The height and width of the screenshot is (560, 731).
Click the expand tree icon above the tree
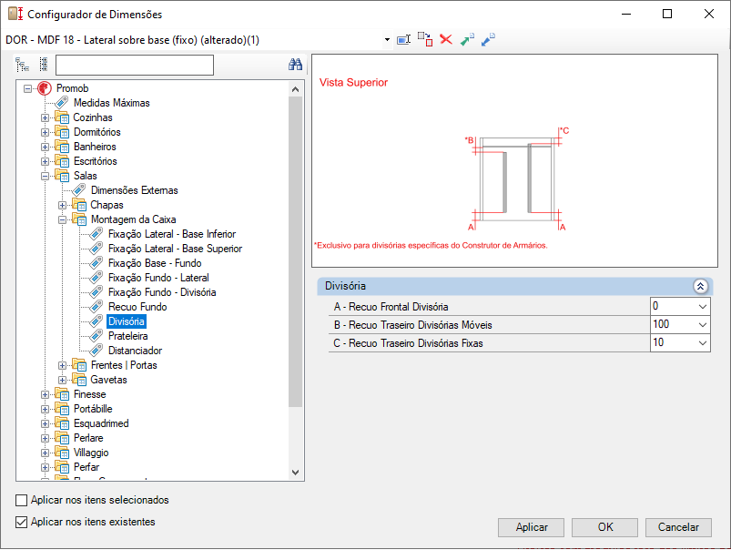[23, 65]
